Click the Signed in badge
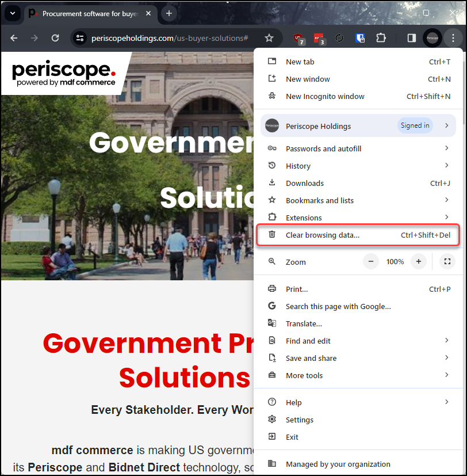 [x=415, y=125]
